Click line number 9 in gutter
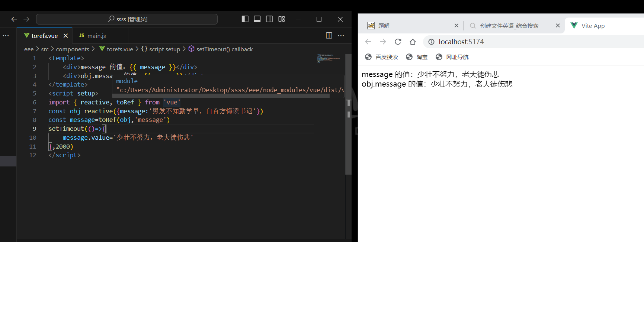This screenshot has height=321, width=644. tap(34, 129)
